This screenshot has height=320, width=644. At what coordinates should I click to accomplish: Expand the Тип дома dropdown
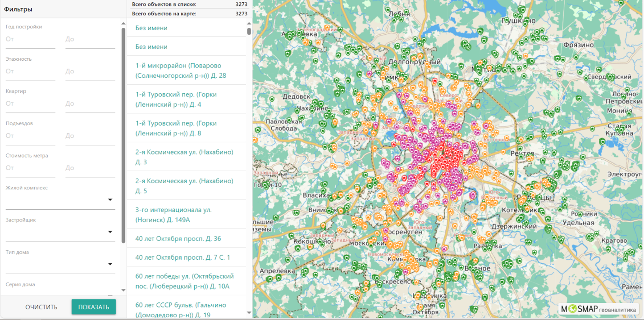pyautogui.click(x=110, y=264)
